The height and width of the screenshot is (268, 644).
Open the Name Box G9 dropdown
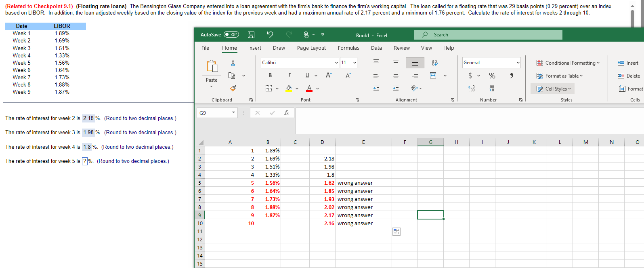[x=233, y=113]
